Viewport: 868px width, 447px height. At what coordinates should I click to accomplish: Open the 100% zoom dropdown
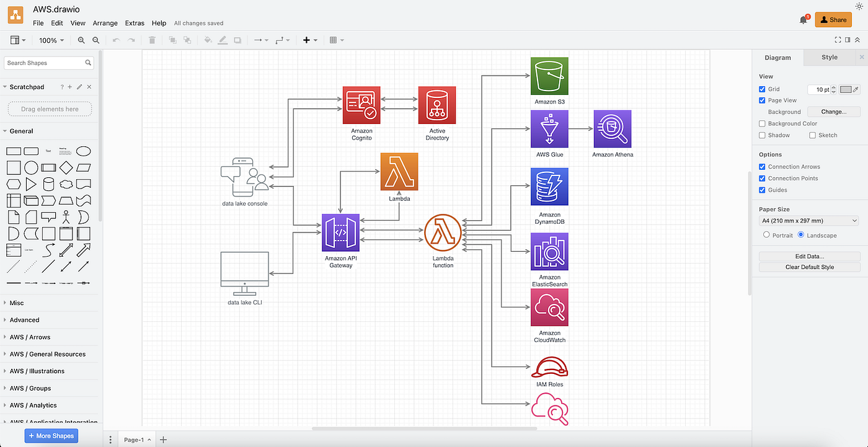coord(51,40)
